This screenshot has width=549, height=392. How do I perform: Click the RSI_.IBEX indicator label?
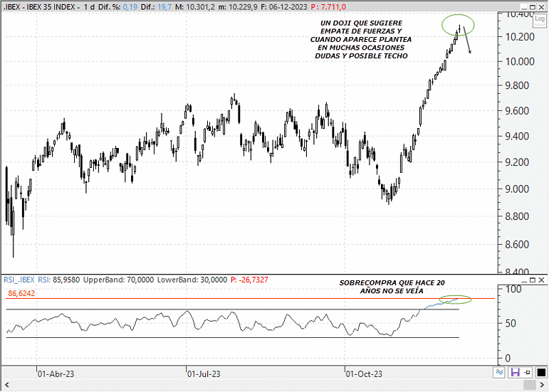point(19,280)
